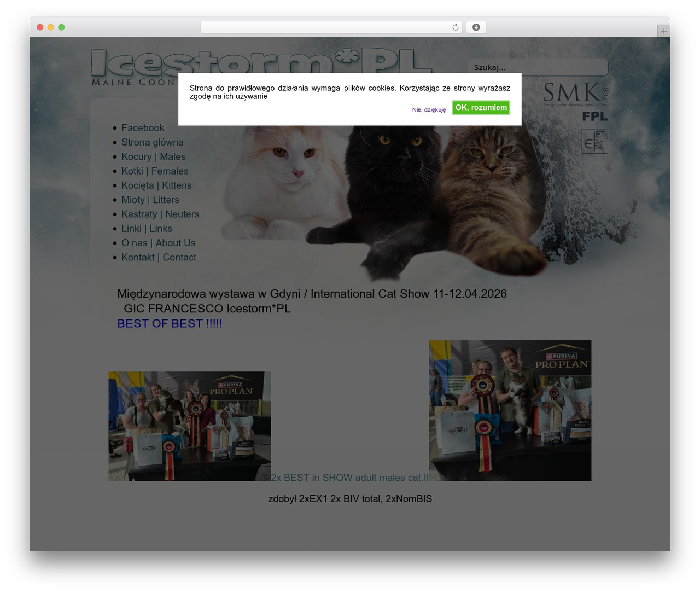Click the BEST OF BEST !!!!! text

(170, 323)
